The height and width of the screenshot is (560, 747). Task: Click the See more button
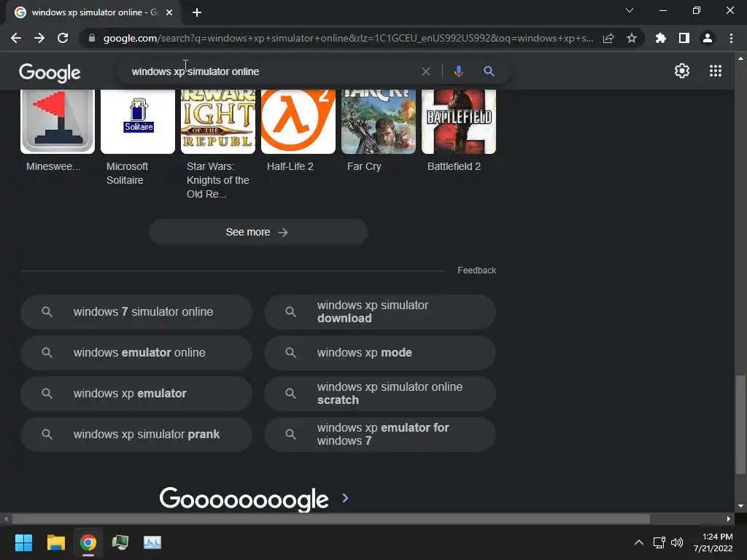click(258, 232)
